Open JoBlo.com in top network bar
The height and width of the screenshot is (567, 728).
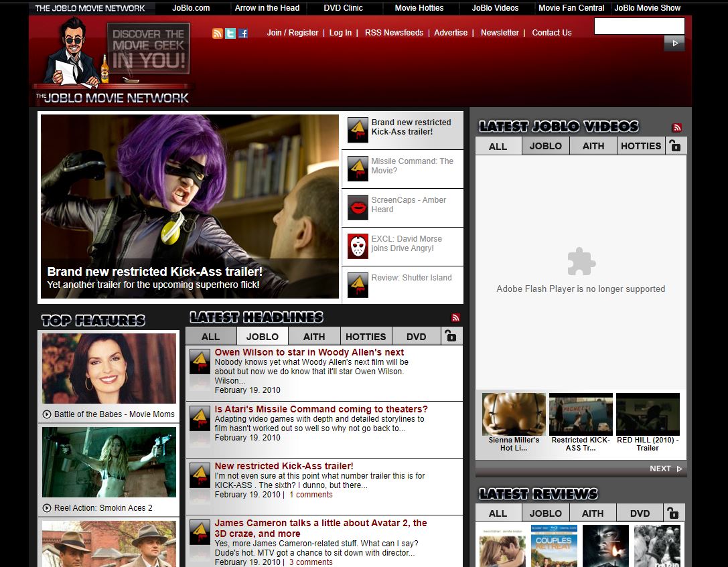point(191,8)
